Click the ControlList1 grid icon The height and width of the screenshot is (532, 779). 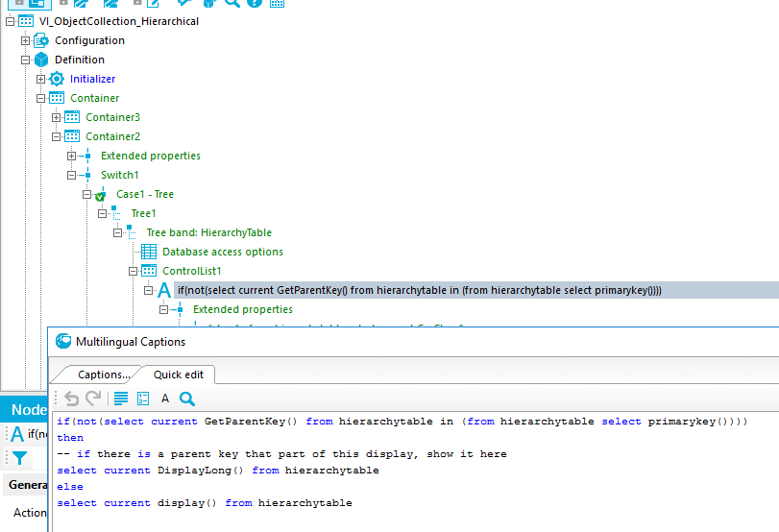pos(149,271)
